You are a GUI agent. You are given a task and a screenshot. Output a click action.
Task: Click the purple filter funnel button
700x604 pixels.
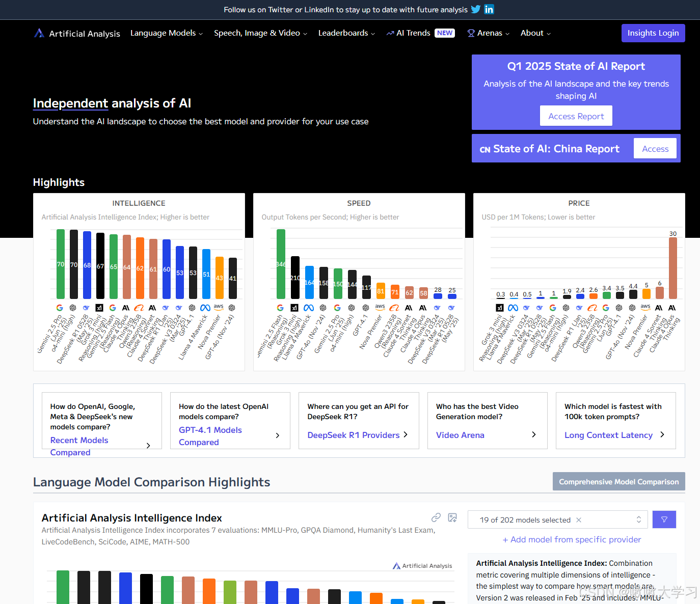pos(664,519)
